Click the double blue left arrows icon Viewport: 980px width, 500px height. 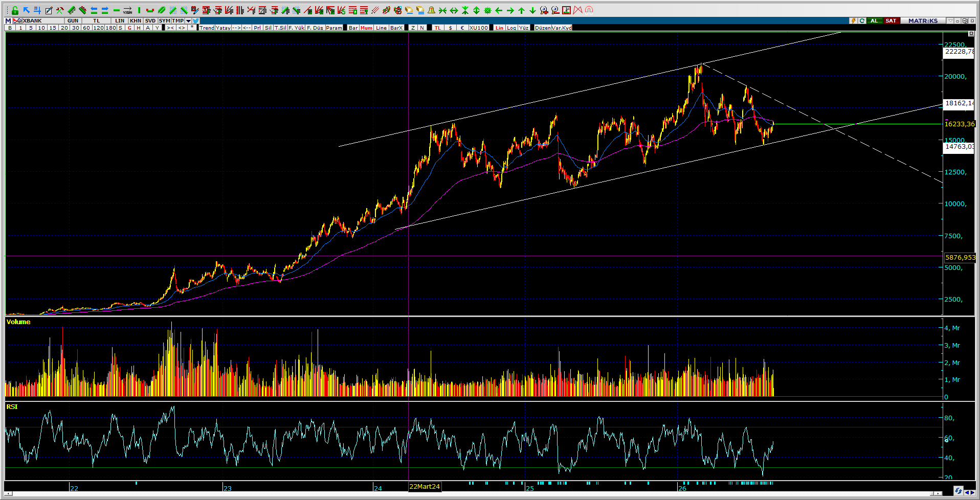click(x=94, y=10)
